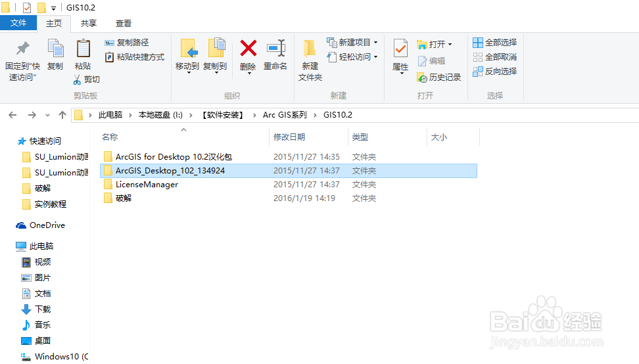
Task: Click Invert selection (反向选择)
Action: pos(495,72)
